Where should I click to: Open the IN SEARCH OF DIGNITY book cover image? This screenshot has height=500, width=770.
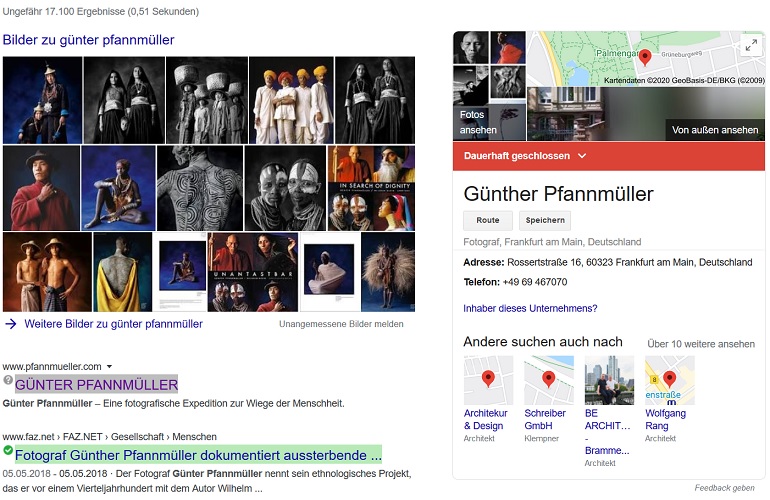pos(371,188)
